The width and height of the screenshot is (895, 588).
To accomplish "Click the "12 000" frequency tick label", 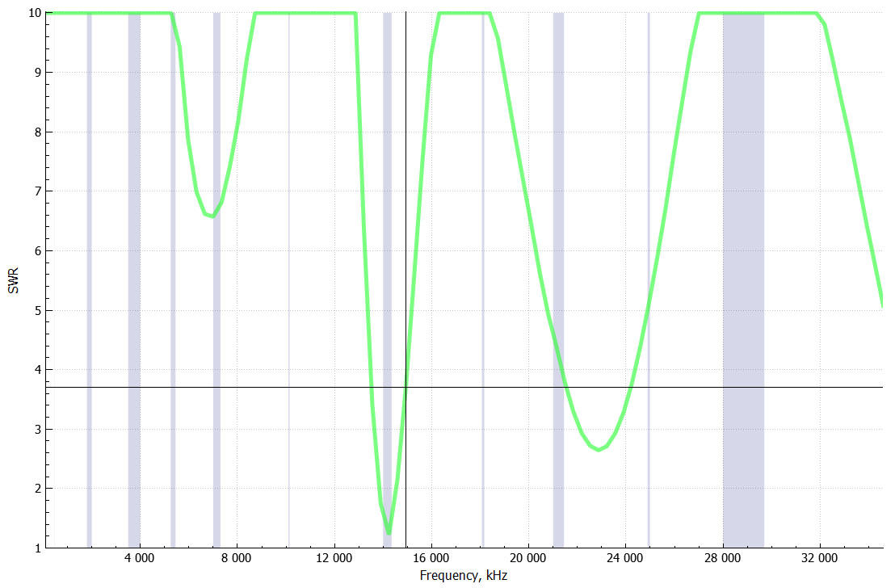I will 334,559.
